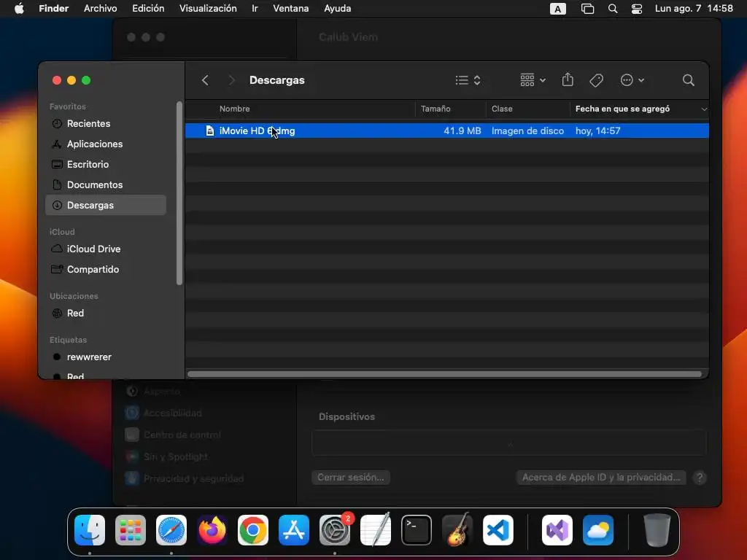
Task: Click Acerca de Apple ID y la privacidad
Action: [x=601, y=478]
